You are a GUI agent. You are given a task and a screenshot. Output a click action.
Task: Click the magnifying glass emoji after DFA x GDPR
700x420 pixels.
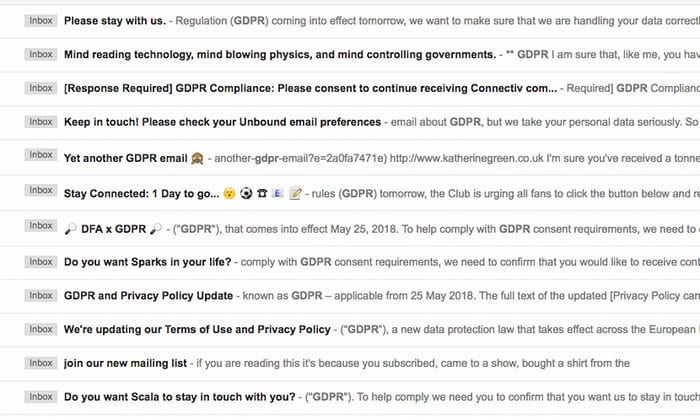click(156, 229)
